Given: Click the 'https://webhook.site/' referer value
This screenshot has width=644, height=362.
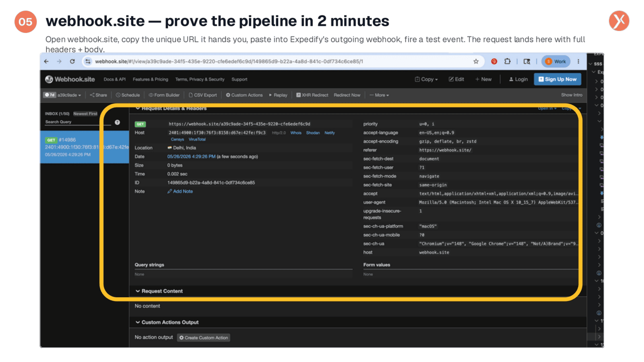Looking at the screenshot, I should (x=445, y=150).
